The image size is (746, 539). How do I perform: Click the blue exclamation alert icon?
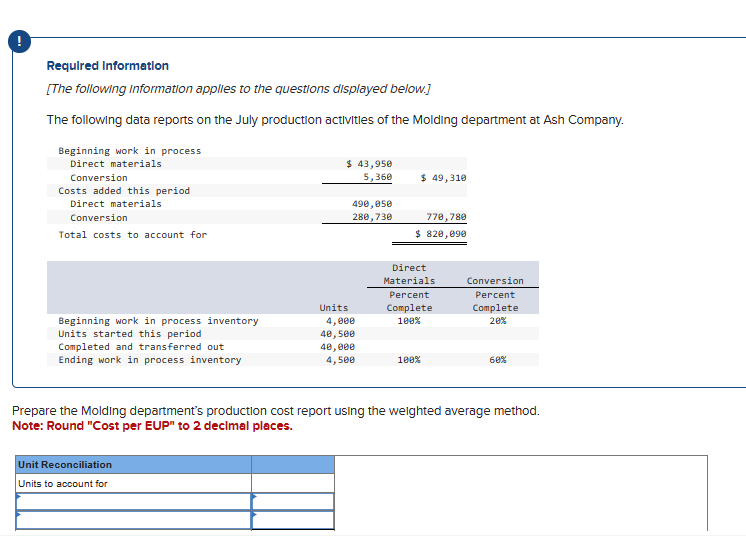[x=20, y=41]
